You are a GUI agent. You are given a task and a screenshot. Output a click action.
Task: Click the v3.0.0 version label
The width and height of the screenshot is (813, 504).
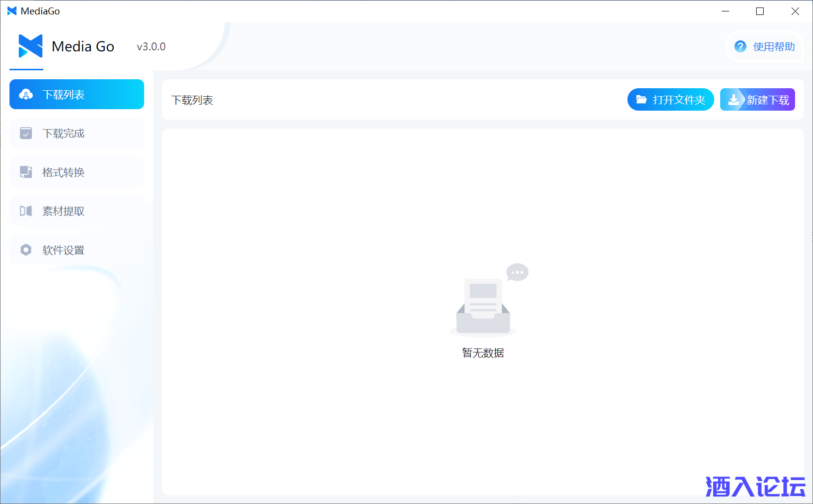pyautogui.click(x=151, y=46)
